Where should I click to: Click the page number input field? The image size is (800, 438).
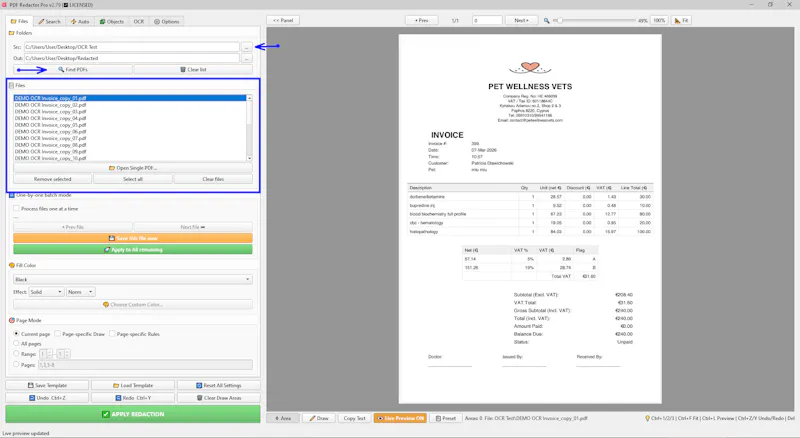(x=487, y=20)
